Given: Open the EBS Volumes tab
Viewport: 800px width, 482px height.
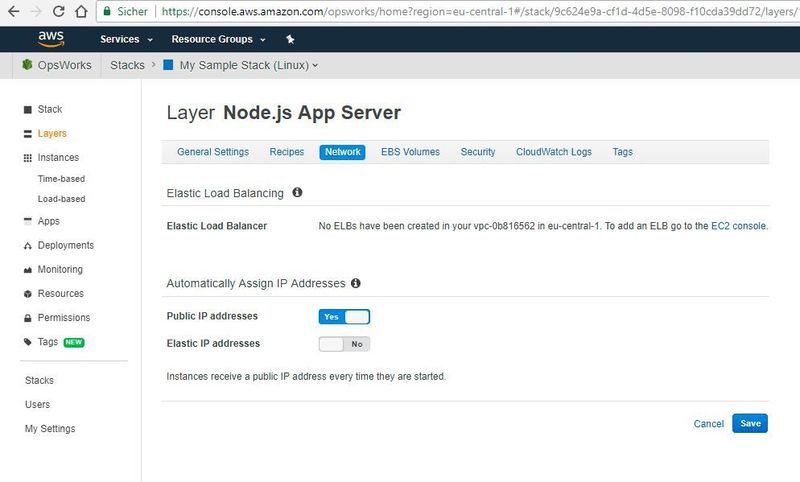Looking at the screenshot, I should point(410,152).
